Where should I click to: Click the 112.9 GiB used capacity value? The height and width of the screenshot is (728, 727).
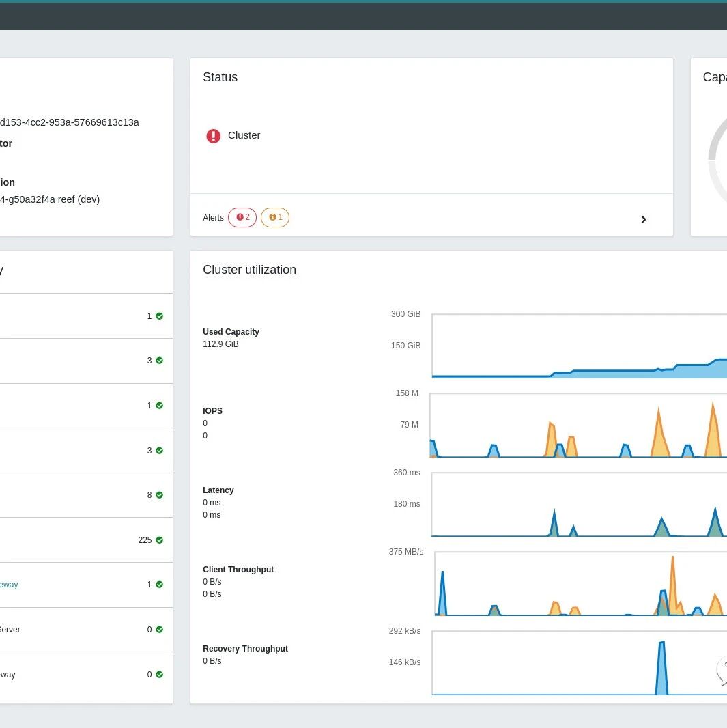(x=220, y=344)
